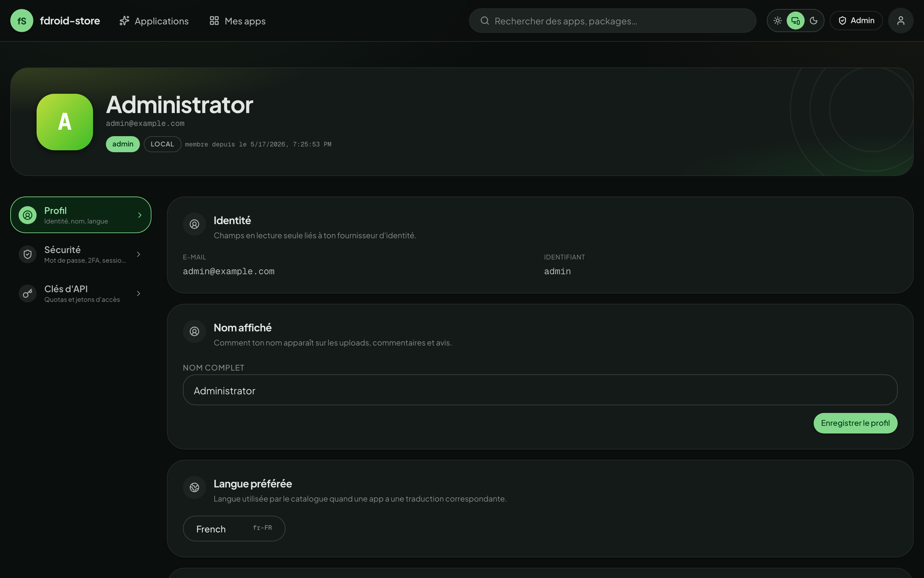Click the admin role badge
The width and height of the screenshot is (924, 578).
(x=123, y=144)
